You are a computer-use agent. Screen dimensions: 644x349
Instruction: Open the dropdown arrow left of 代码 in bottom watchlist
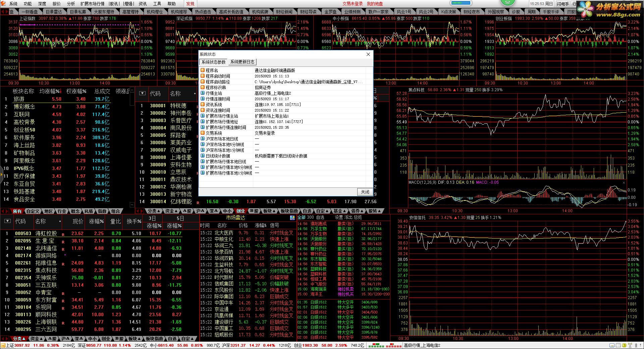(7, 221)
